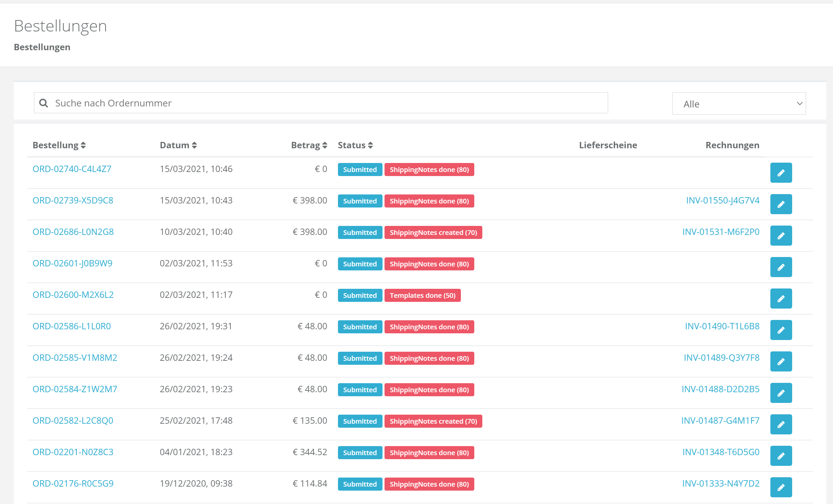Click edit pencil for order ORD-02586-L1L0R0
This screenshot has width=833, height=504.
(x=781, y=330)
